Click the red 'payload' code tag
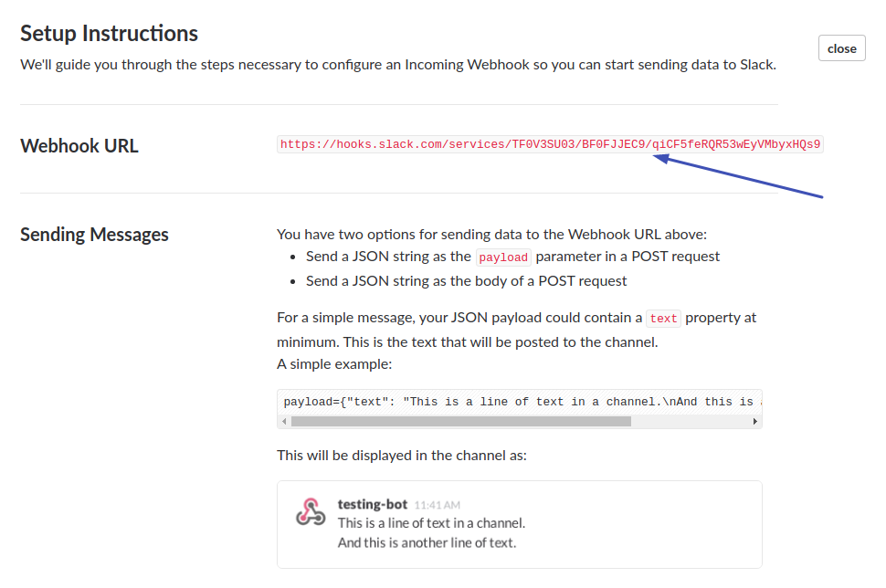886x588 pixels. click(503, 257)
